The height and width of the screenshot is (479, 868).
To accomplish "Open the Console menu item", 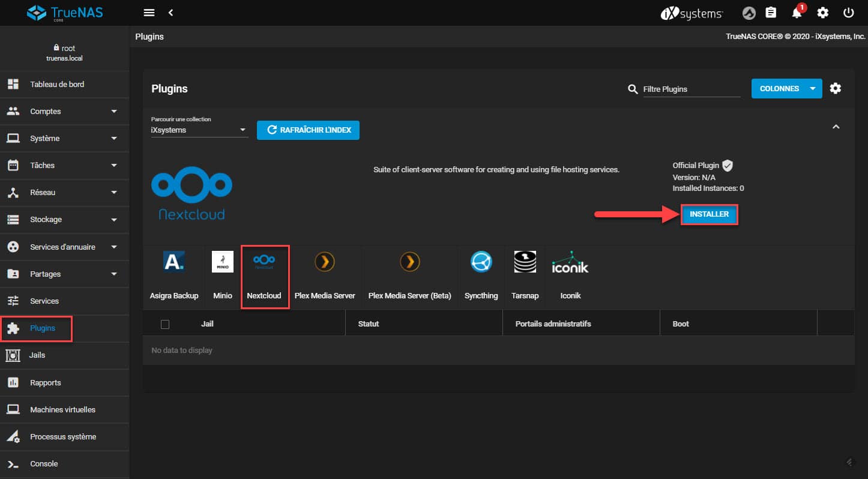I will [64, 463].
